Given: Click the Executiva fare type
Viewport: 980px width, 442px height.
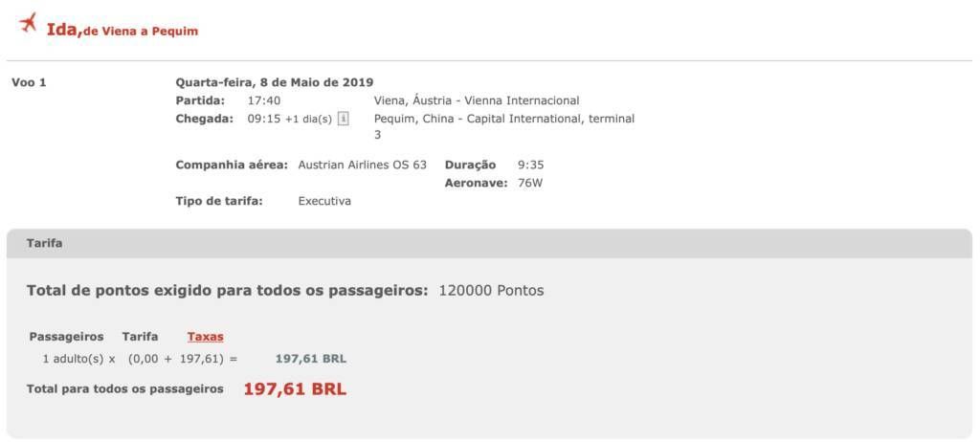Looking at the screenshot, I should (x=324, y=201).
